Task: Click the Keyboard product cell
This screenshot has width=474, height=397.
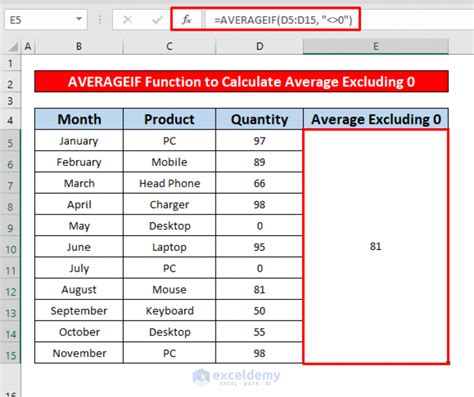Action: click(169, 311)
